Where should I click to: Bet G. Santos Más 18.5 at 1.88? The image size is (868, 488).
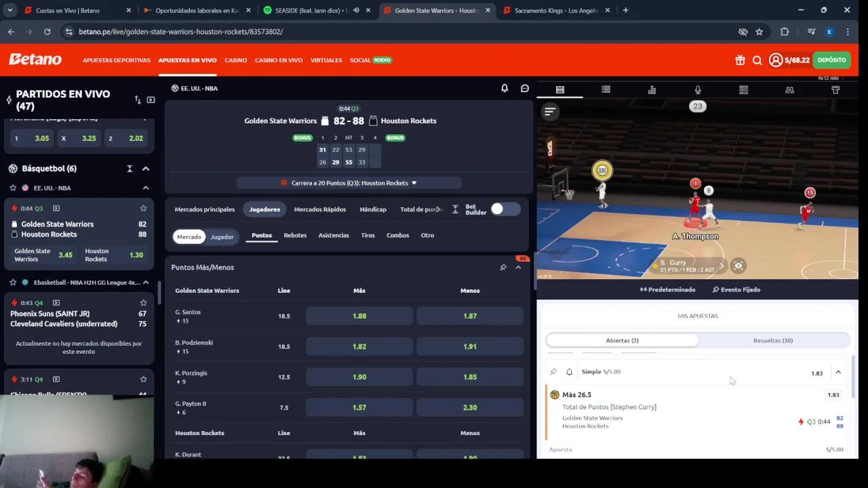tap(359, 316)
